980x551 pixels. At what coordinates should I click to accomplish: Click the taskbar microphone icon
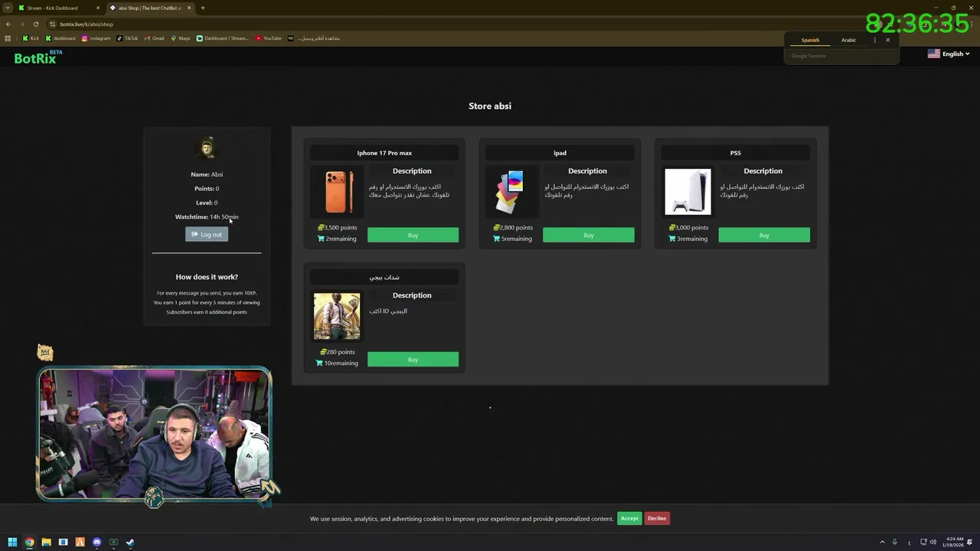pos(894,542)
